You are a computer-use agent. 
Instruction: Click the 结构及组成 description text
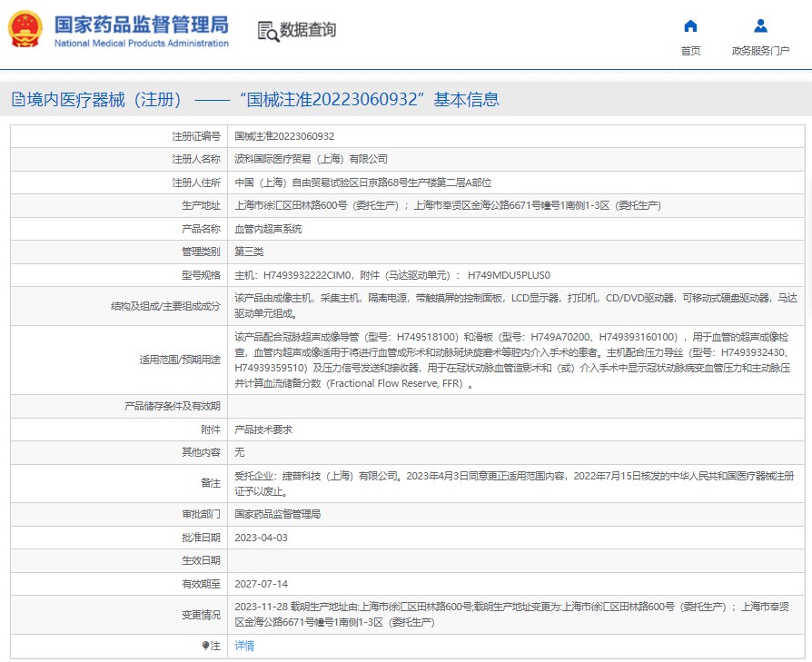click(x=516, y=306)
